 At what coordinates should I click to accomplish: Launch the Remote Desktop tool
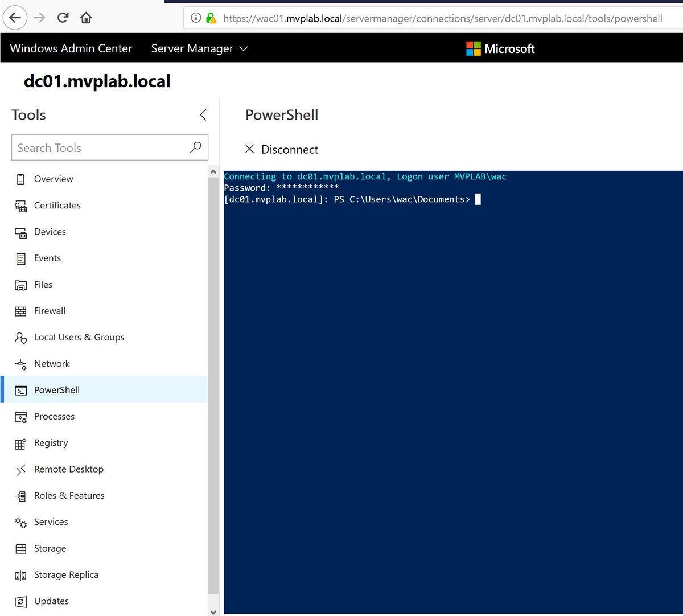click(x=68, y=469)
